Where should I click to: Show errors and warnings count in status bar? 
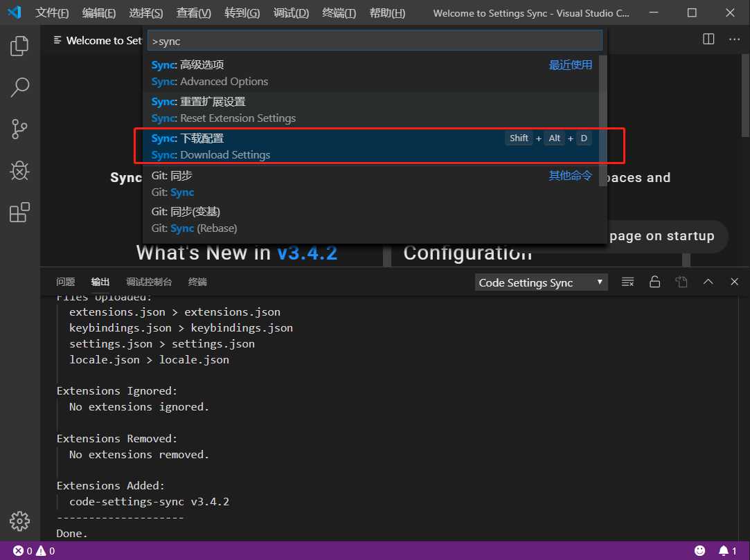33,551
